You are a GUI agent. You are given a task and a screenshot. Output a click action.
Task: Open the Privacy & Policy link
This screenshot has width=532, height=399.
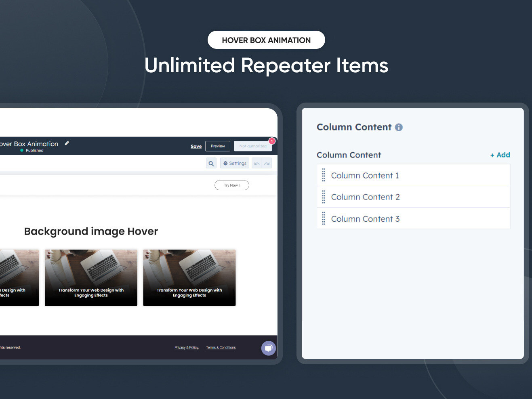pyautogui.click(x=186, y=347)
